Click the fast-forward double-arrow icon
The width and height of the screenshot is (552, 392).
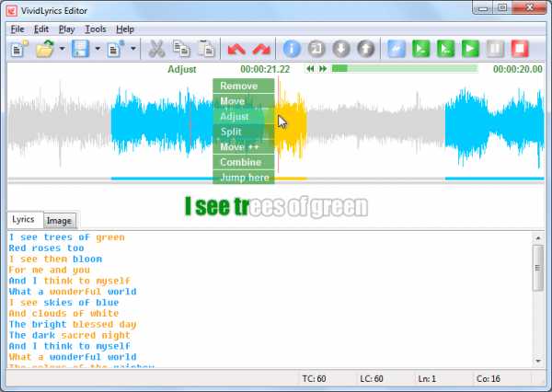(x=323, y=69)
